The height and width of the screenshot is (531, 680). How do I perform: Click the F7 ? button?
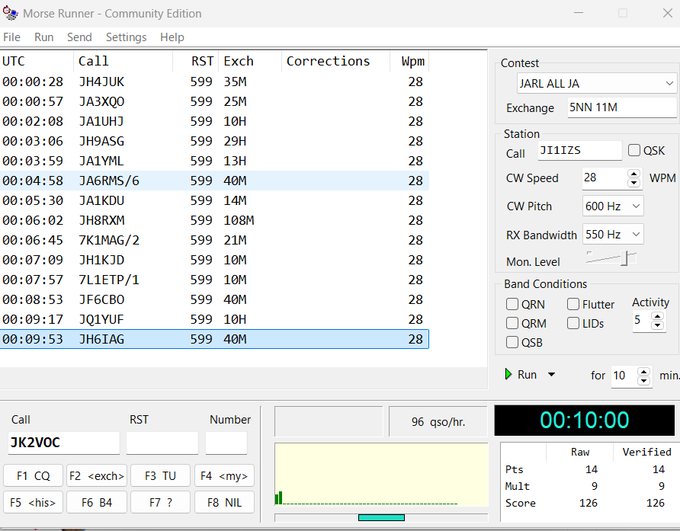(160, 502)
